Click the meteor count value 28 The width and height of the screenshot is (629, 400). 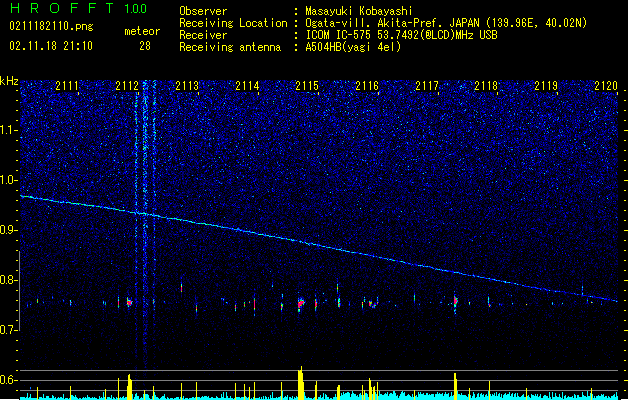[145, 46]
